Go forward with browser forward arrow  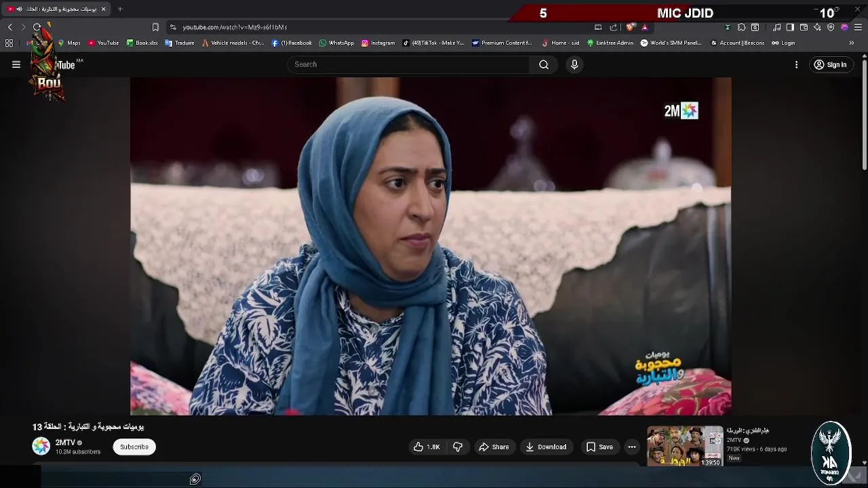pyautogui.click(x=23, y=27)
